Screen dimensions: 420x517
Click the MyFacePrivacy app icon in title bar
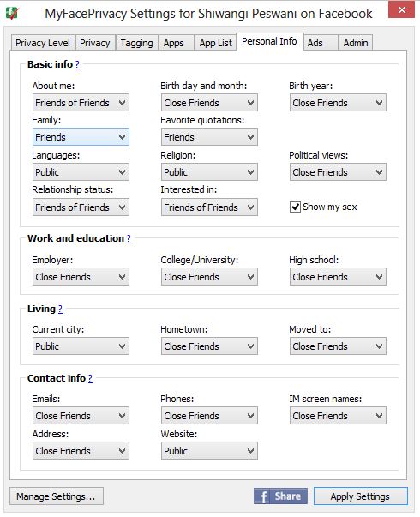coord(12,13)
